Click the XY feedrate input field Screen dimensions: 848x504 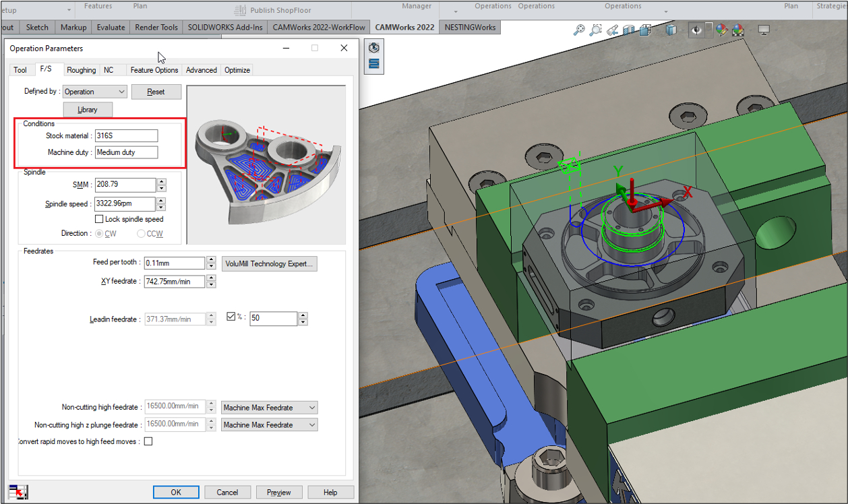tap(174, 282)
